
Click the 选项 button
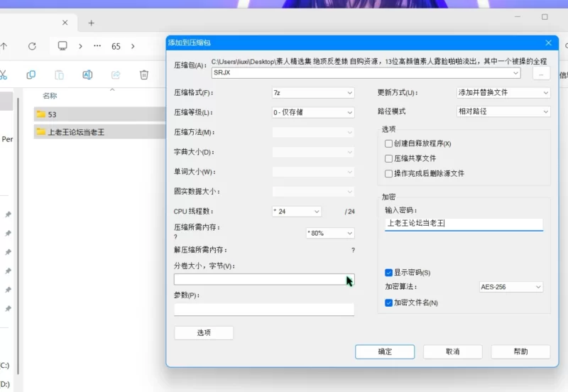(204, 332)
